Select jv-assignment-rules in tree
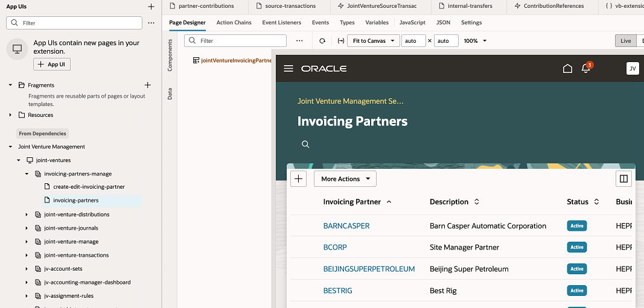This screenshot has height=308, width=644. tap(69, 296)
